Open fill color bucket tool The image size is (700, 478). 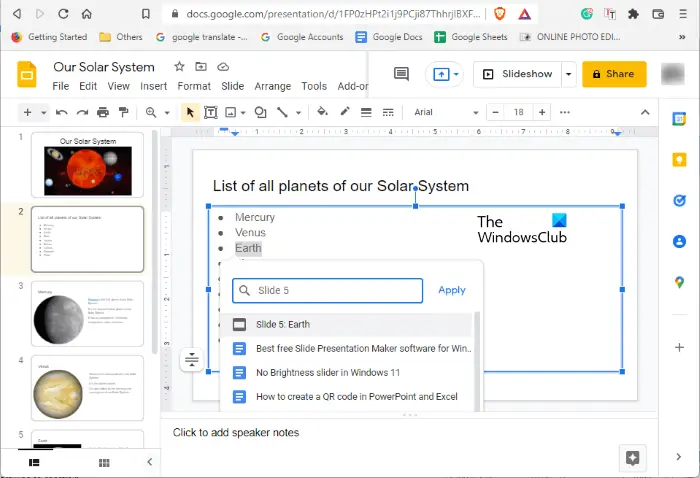(322, 112)
